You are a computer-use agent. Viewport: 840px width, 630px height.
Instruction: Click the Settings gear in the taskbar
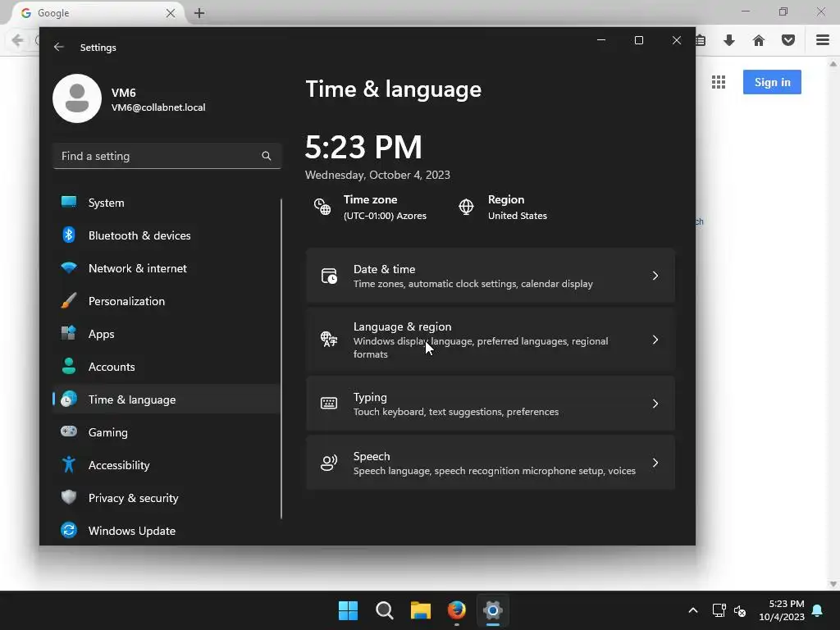[492, 610]
